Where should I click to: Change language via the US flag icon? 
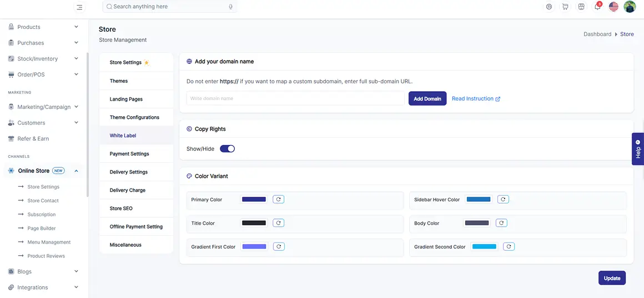click(x=613, y=7)
